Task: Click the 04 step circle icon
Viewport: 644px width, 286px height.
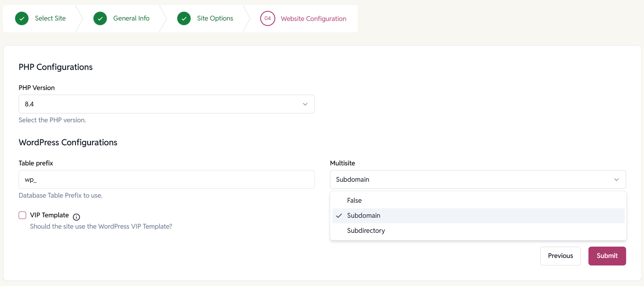Action: (x=267, y=18)
